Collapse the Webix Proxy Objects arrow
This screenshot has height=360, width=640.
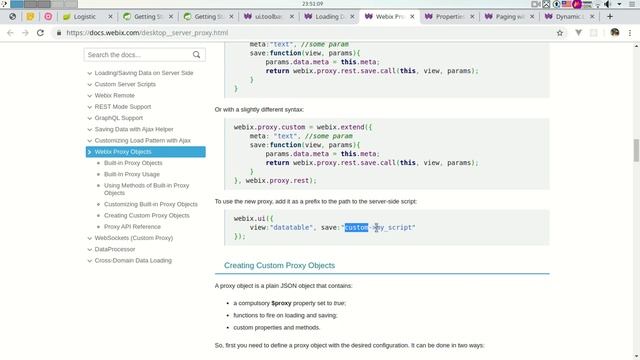click(89, 152)
